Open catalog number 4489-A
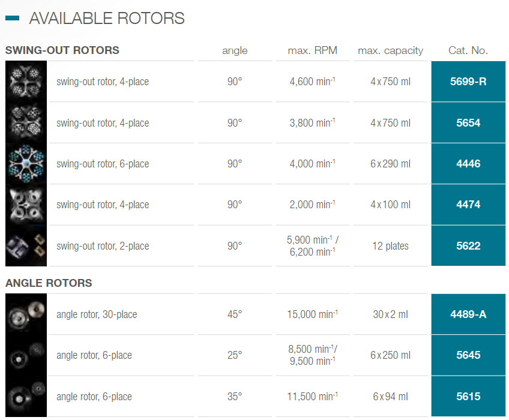This screenshot has width=509, height=420. [468, 314]
